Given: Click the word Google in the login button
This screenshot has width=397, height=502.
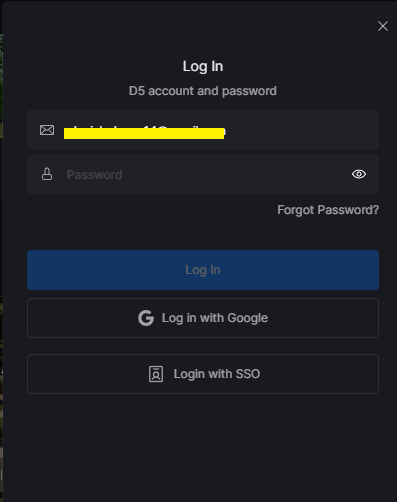Looking at the screenshot, I should (248, 318).
